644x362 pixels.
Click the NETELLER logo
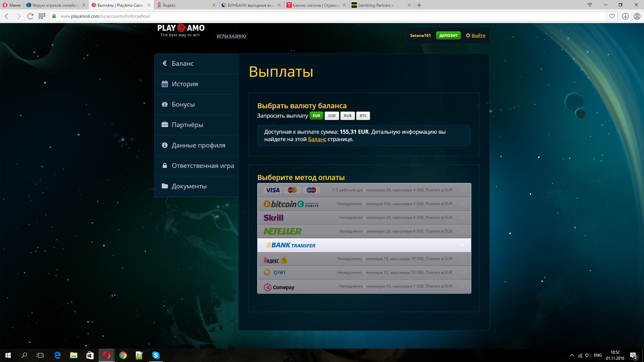(282, 231)
